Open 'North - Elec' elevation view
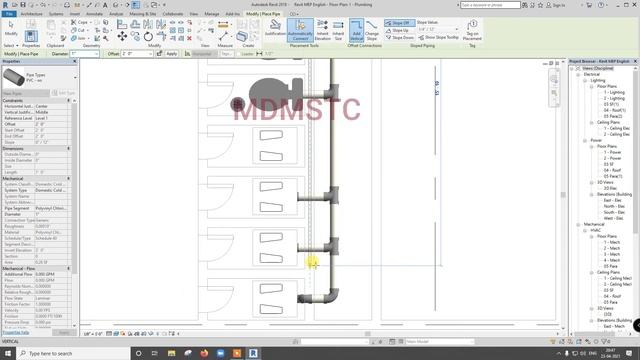This screenshot has width=640, height=360. pos(614,206)
